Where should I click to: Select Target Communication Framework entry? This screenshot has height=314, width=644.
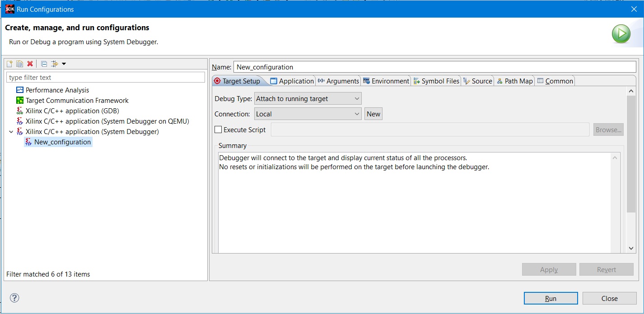pyautogui.click(x=77, y=101)
